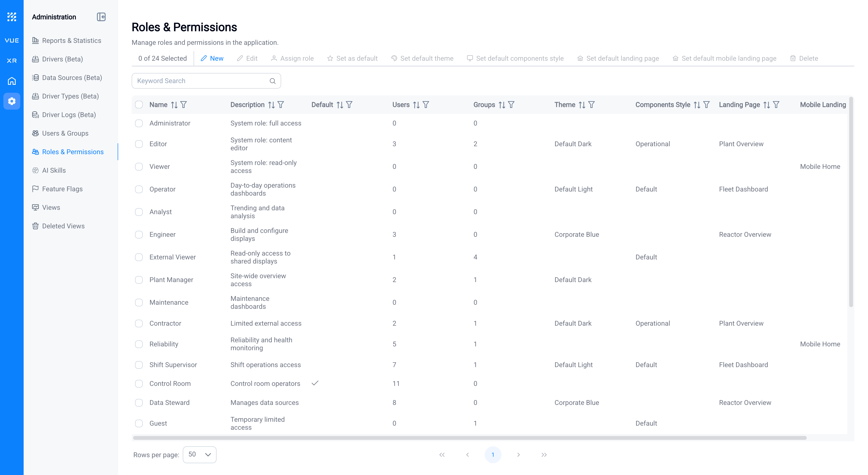Jump to last page arrow
Image resolution: width=868 pixels, height=475 pixels.
pyautogui.click(x=544, y=455)
